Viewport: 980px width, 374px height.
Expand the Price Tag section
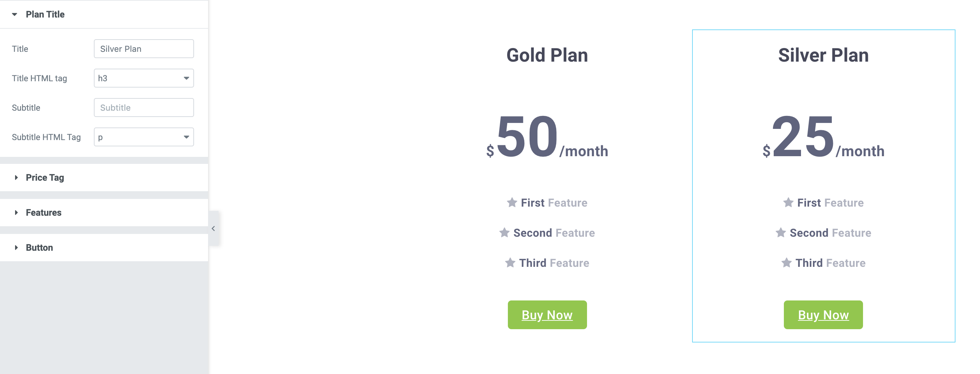click(x=44, y=178)
